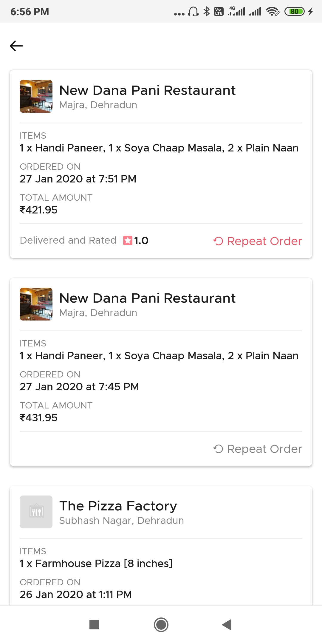Open the order placed at 7:51 PM

click(78, 179)
